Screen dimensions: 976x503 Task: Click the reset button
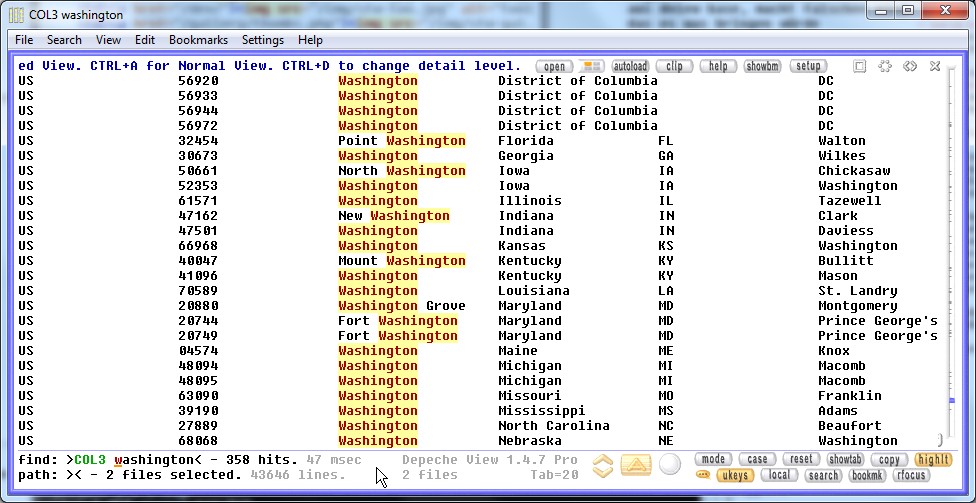(800, 460)
